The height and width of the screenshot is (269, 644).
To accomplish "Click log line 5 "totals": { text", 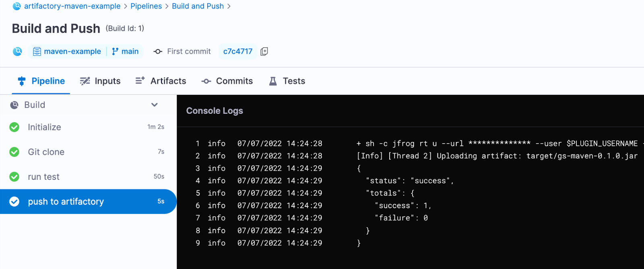I will coord(390,193).
